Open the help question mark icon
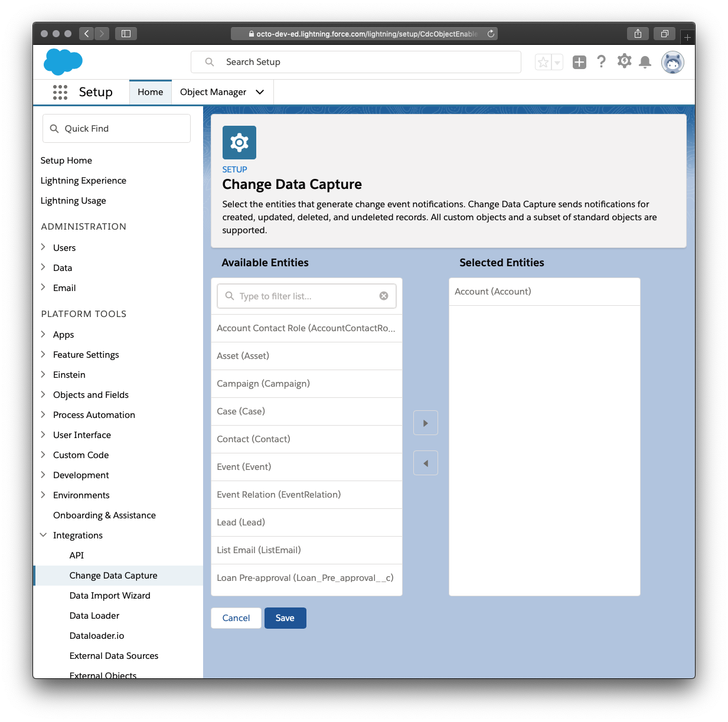This screenshot has width=728, height=722. (x=601, y=61)
